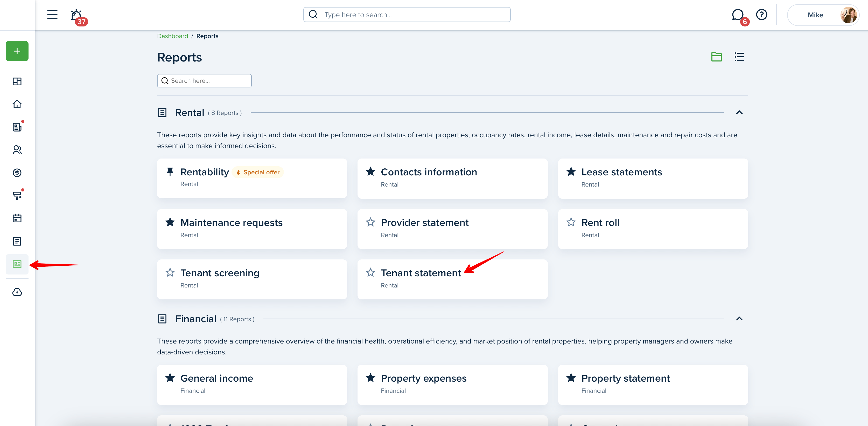Select the reports icon in sidebar
Viewport: 868px width, 426px height.
[17, 264]
